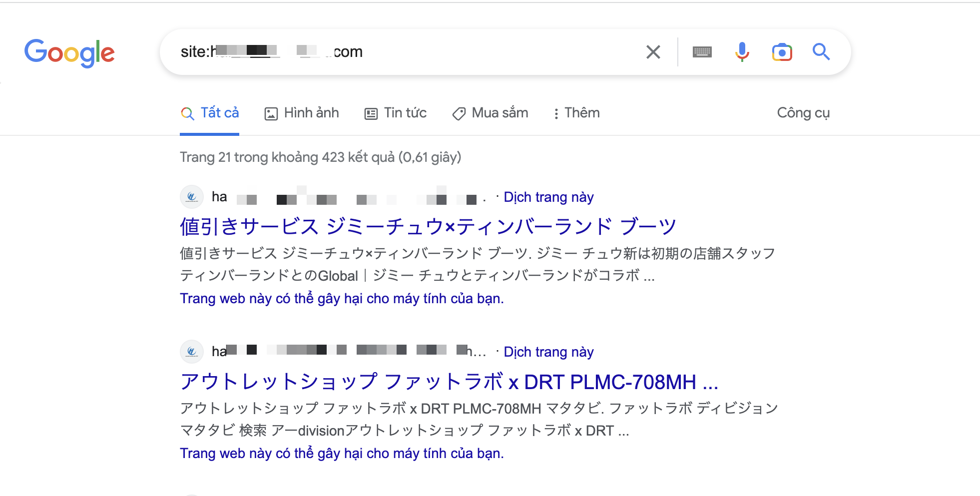The image size is (980, 496).
Task: Click 'Dịch trang này' on first result
Action: click(548, 197)
